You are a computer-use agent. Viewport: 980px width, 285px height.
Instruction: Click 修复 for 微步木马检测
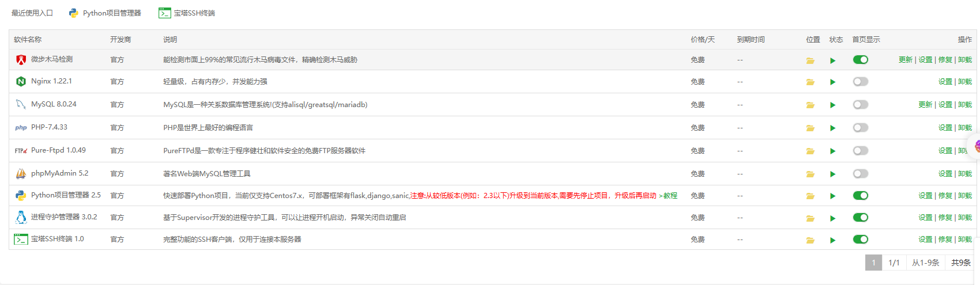(945, 60)
